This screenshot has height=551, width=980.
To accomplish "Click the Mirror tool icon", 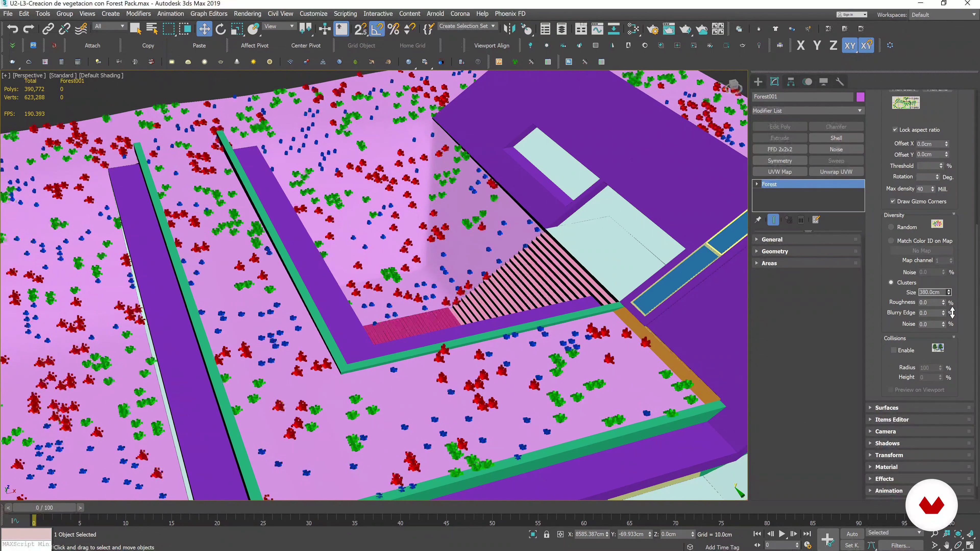I will [x=509, y=29].
